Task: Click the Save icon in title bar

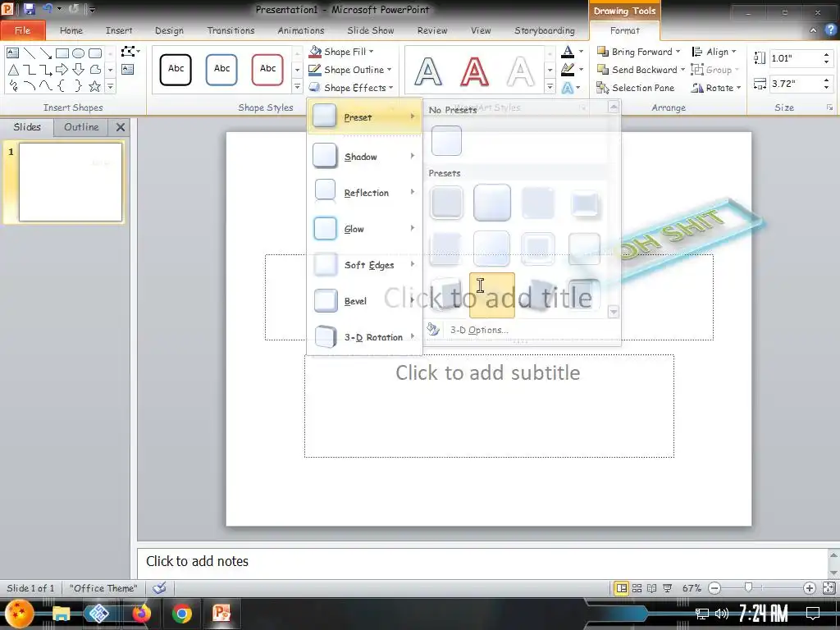Action: pyautogui.click(x=29, y=9)
